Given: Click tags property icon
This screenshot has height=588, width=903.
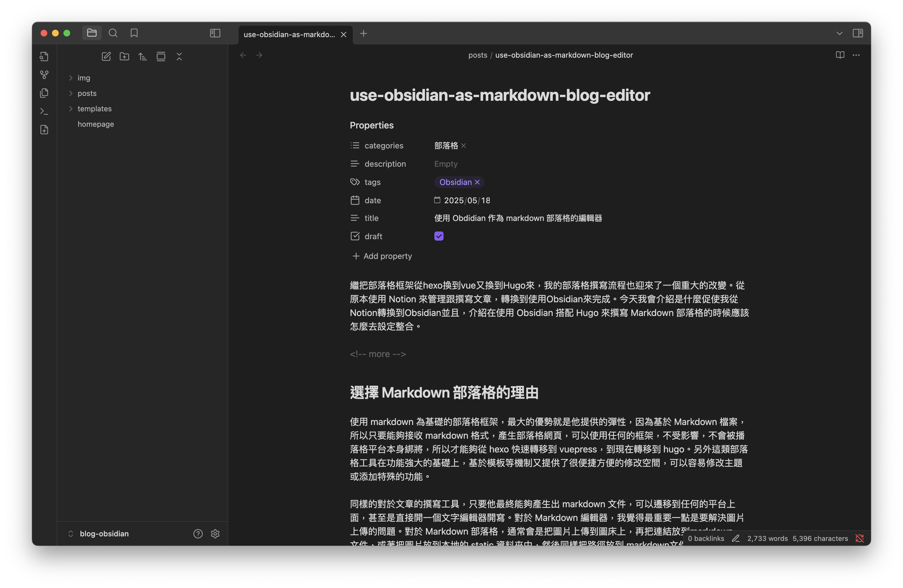Looking at the screenshot, I should (355, 182).
